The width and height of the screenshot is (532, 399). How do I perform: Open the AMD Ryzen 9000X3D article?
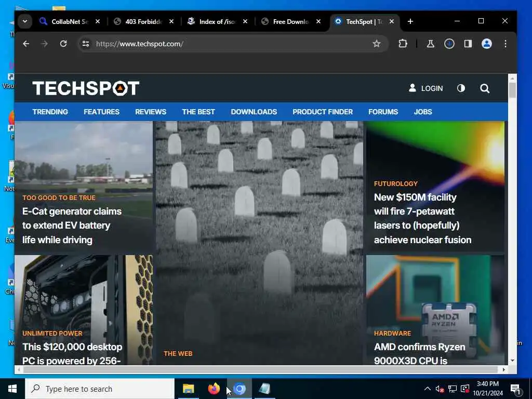click(x=419, y=353)
